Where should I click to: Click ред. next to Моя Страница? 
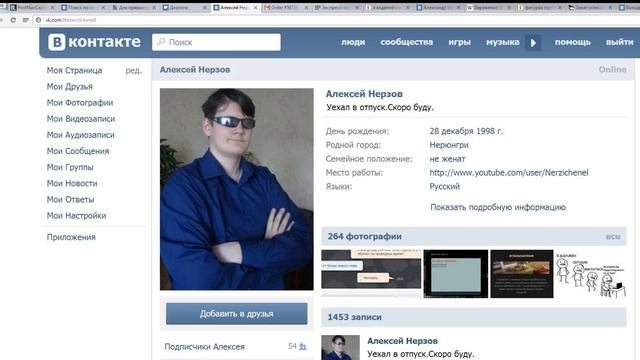pyautogui.click(x=133, y=70)
